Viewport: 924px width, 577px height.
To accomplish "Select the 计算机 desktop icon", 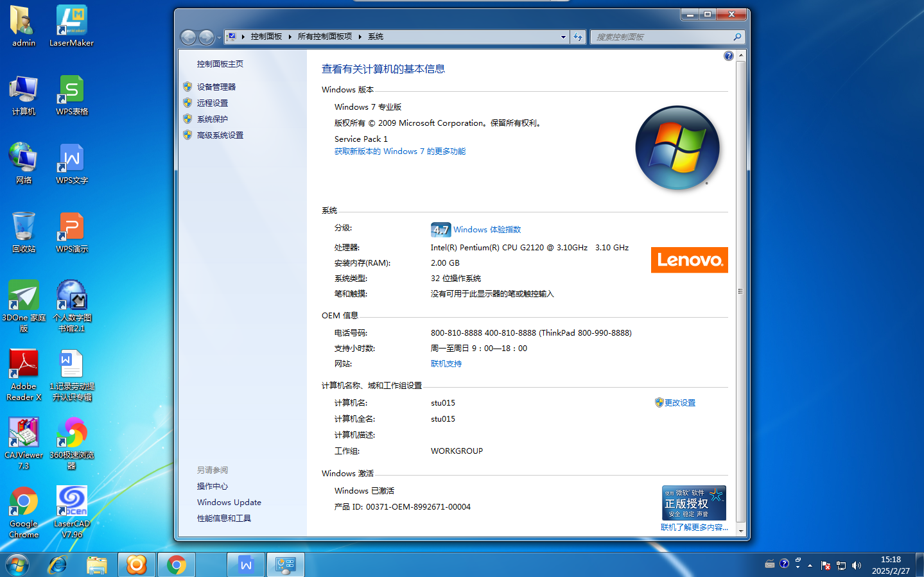I will tap(24, 96).
